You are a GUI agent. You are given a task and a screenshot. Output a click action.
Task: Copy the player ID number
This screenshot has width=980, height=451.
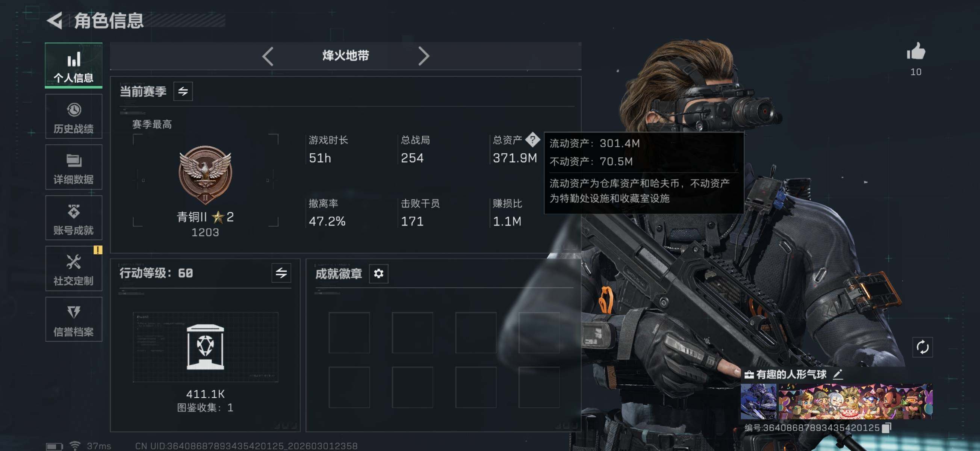click(886, 428)
